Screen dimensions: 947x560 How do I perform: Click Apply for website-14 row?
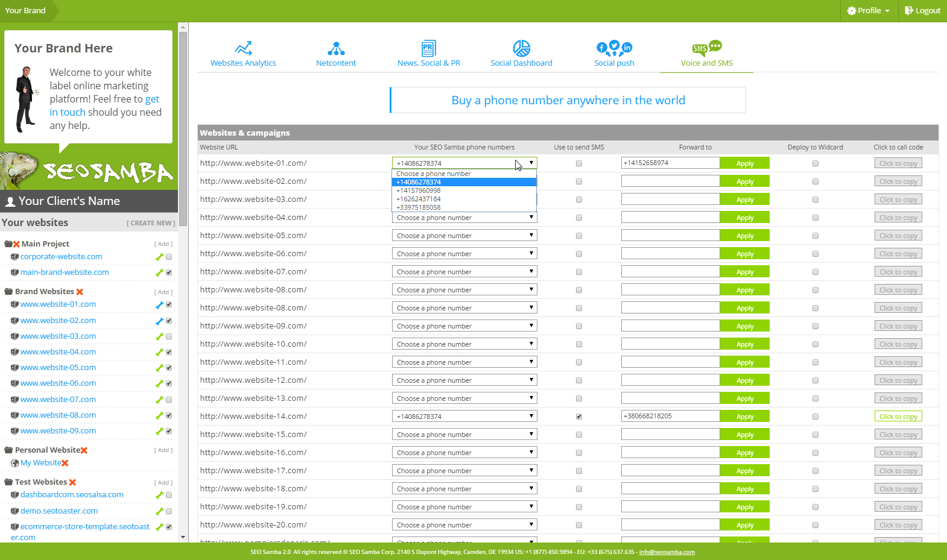coord(745,417)
